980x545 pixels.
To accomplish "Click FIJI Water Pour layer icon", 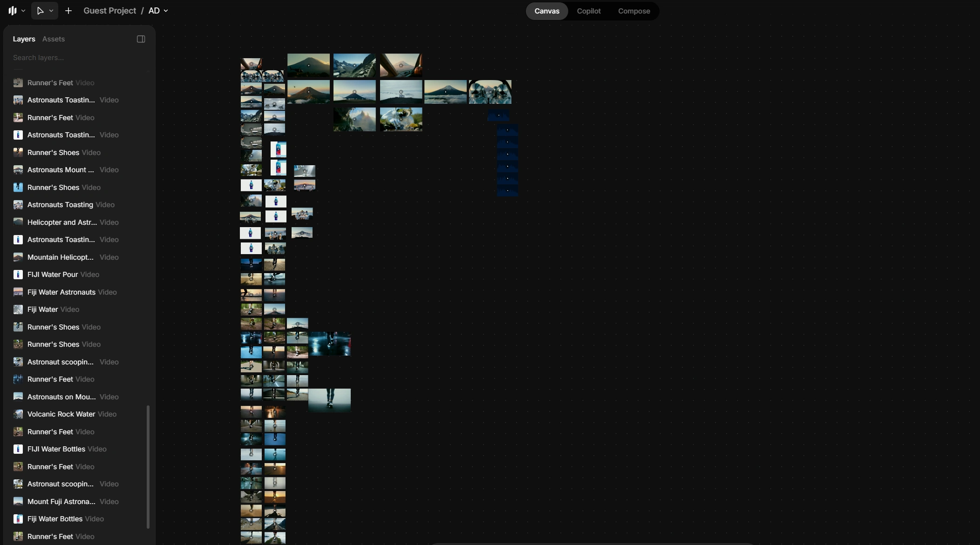I will pos(18,275).
